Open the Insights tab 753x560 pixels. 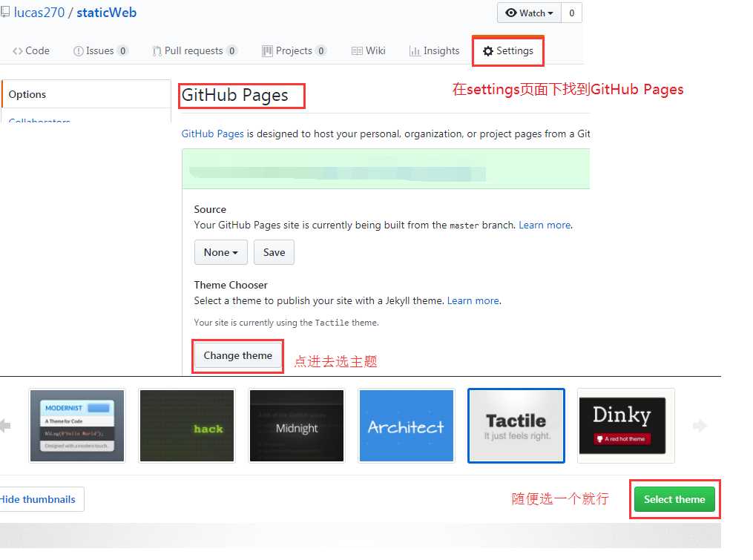coord(434,51)
